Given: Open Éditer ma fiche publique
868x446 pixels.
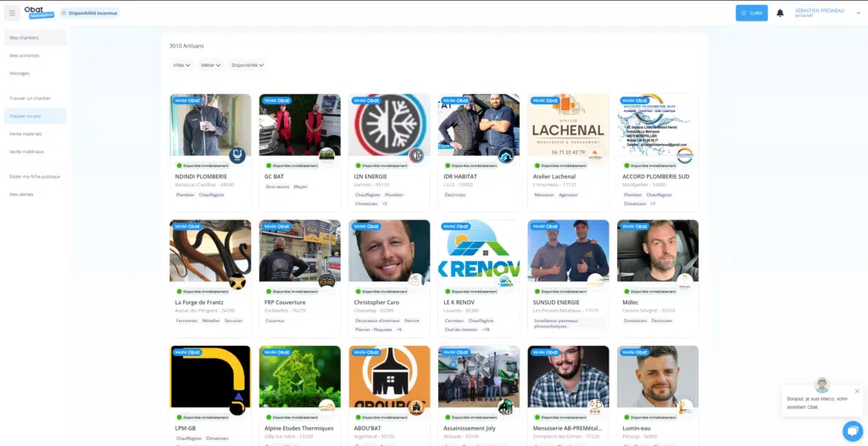Looking at the screenshot, I should [x=35, y=176].
